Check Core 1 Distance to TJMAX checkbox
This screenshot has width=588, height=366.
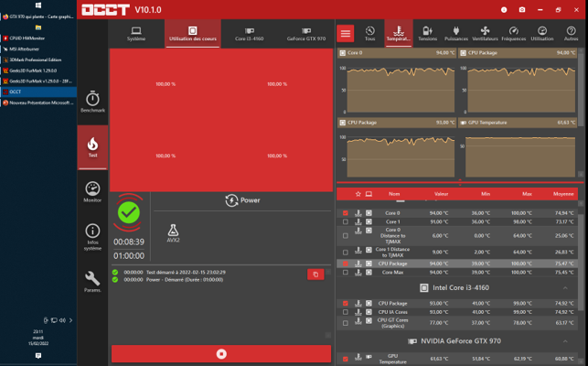click(x=346, y=253)
